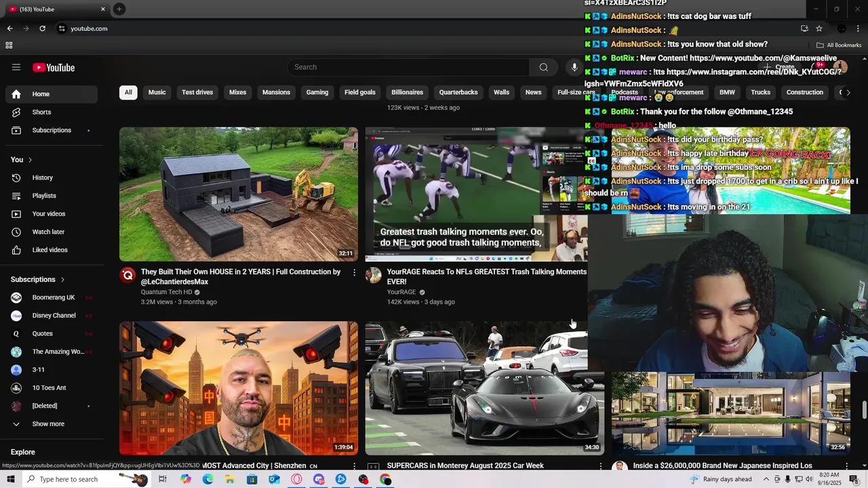Select the News filter chip

click(x=533, y=92)
